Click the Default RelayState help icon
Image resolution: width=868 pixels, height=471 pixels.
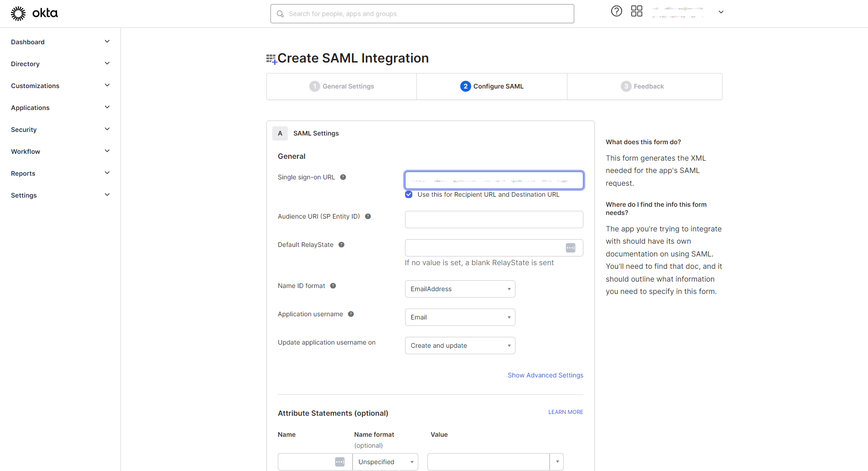[341, 245]
